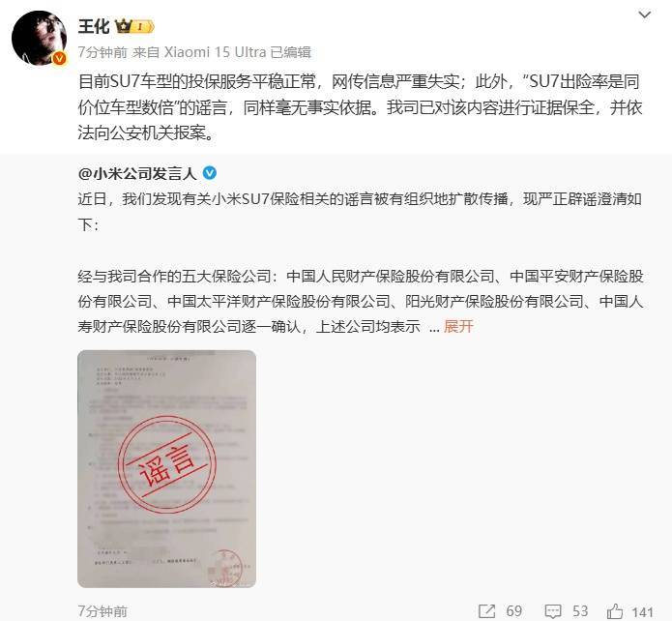Click the quoted post 7分钟前 timestamp
Screen dimensions: 672x621
coord(102,611)
